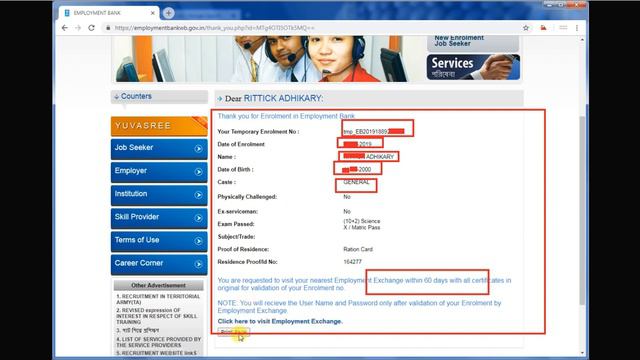The width and height of the screenshot is (640, 360).
Task: Select the EMPLOYMENT BANK tab
Action: [x=109, y=13]
